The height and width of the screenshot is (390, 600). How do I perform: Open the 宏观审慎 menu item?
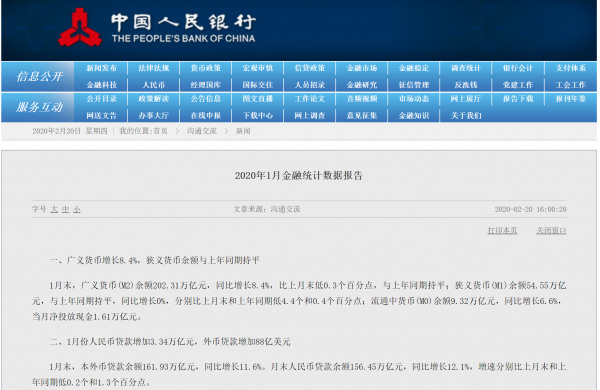(x=258, y=69)
